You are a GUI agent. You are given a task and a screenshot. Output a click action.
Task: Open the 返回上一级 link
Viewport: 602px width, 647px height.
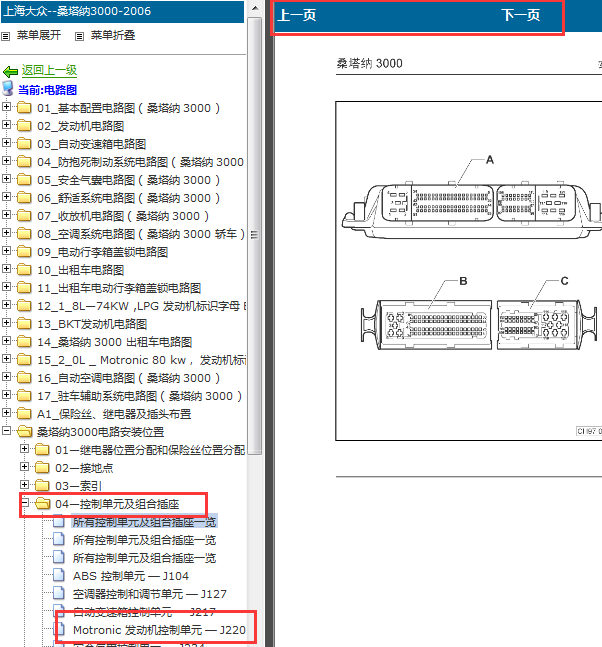pyautogui.click(x=50, y=70)
